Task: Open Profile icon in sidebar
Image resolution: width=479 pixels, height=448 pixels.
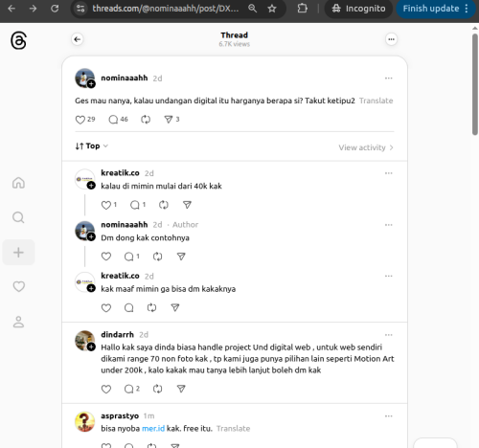Action: (18, 322)
